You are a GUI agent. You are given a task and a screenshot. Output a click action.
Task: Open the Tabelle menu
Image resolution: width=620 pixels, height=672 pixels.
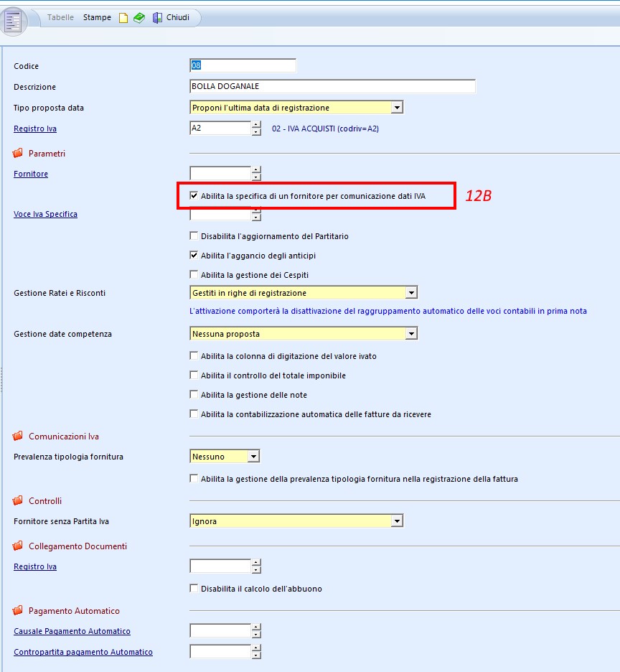60,17
